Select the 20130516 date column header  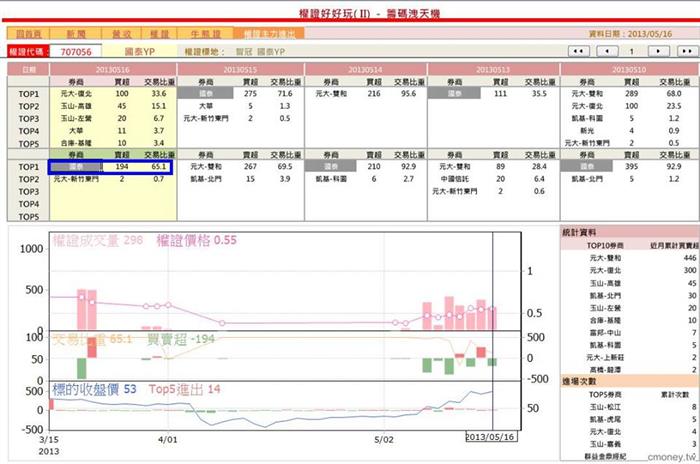click(x=113, y=70)
